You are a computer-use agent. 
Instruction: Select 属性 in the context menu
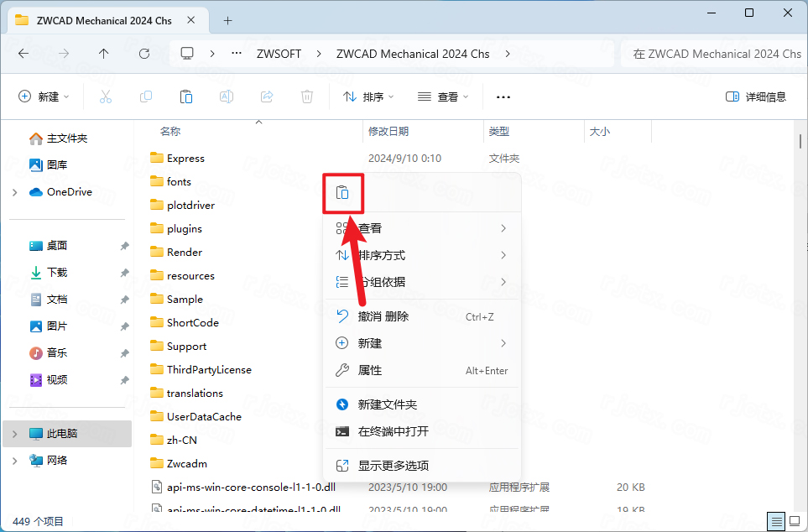click(370, 370)
